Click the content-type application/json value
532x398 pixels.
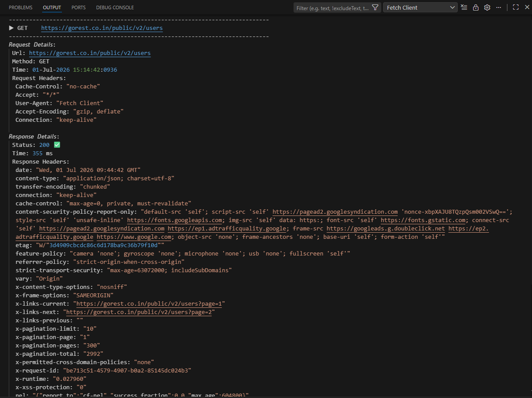coord(119,179)
